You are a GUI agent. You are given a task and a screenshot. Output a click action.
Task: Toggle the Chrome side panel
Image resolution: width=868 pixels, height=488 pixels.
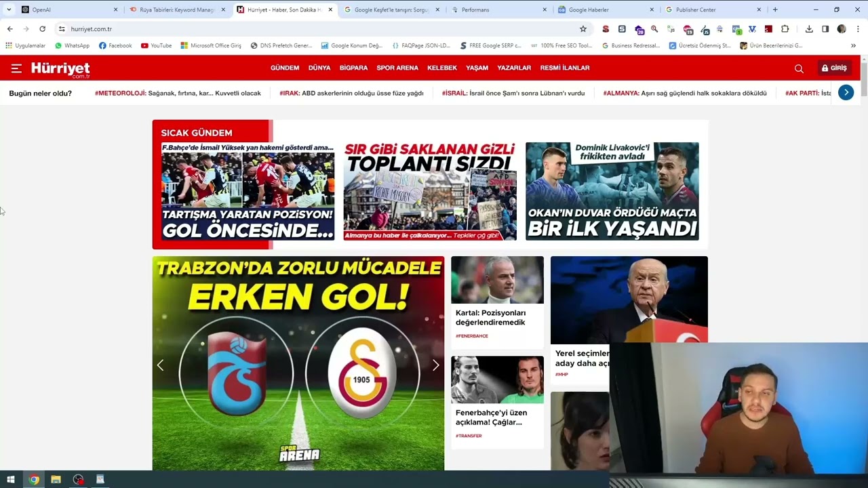point(825,29)
